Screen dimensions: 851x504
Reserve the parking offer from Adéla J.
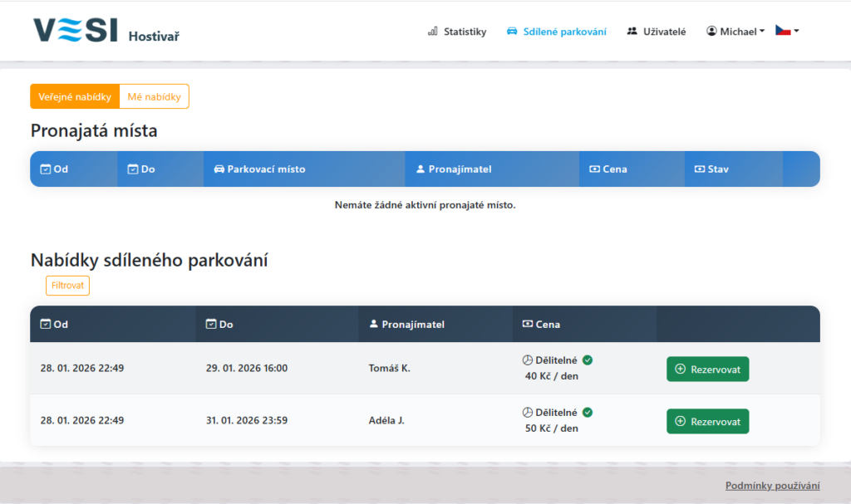tap(707, 421)
